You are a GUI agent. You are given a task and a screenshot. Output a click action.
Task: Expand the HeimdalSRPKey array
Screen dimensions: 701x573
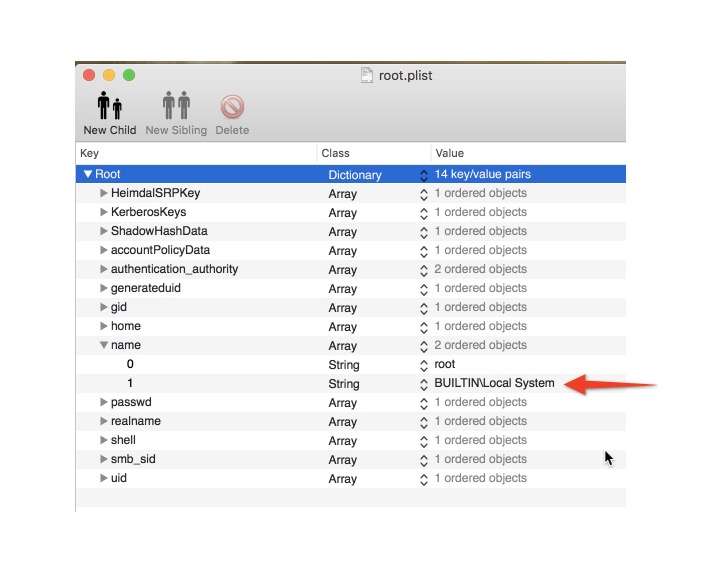(104, 193)
